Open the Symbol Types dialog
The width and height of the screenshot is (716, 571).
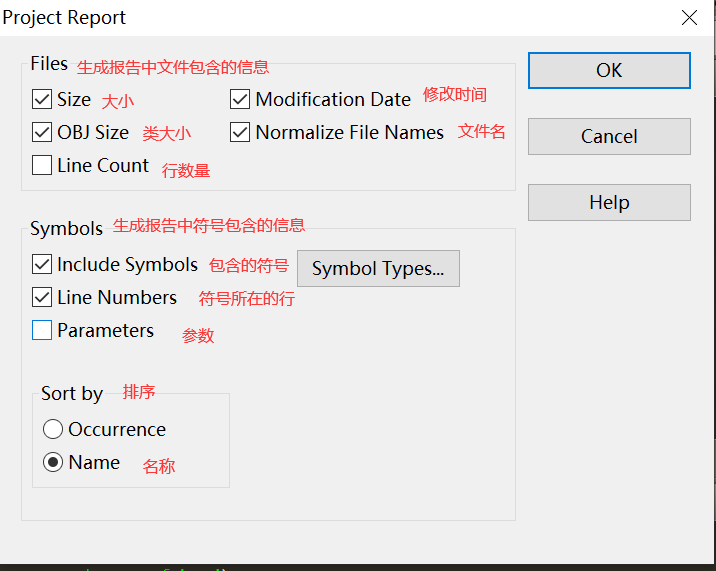coord(379,269)
